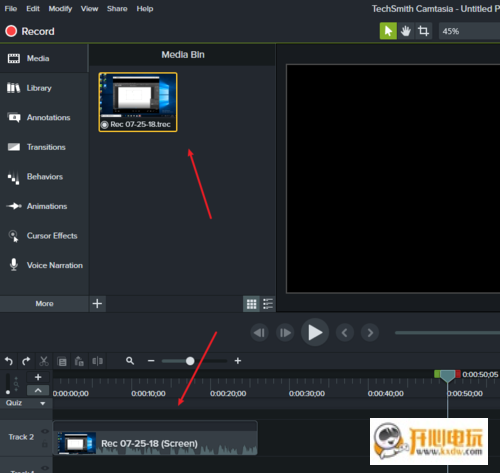500x473 pixels.
Task: Open the Media tab in sidebar
Action: point(44,58)
